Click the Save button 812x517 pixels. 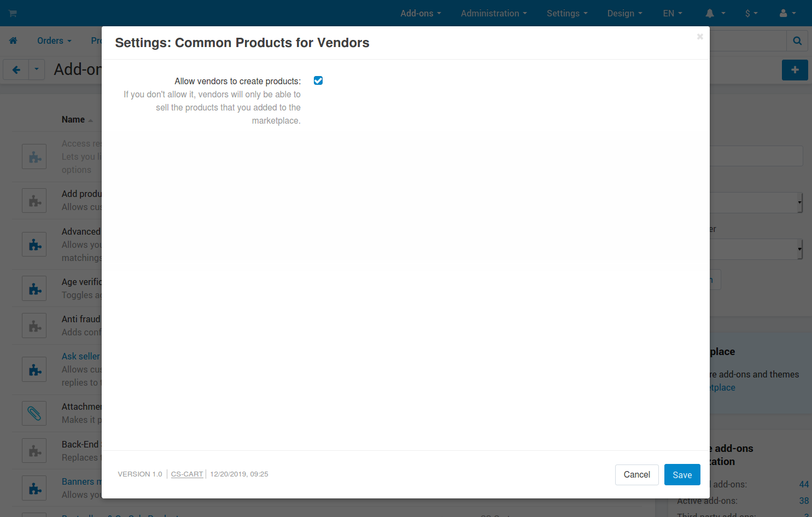point(682,475)
